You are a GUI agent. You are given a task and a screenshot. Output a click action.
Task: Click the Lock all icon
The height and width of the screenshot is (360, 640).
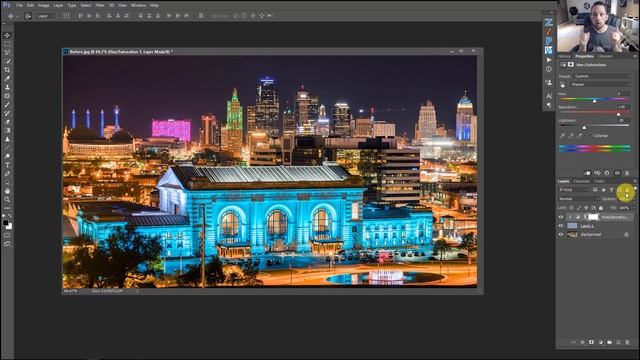pyautogui.click(x=601, y=208)
